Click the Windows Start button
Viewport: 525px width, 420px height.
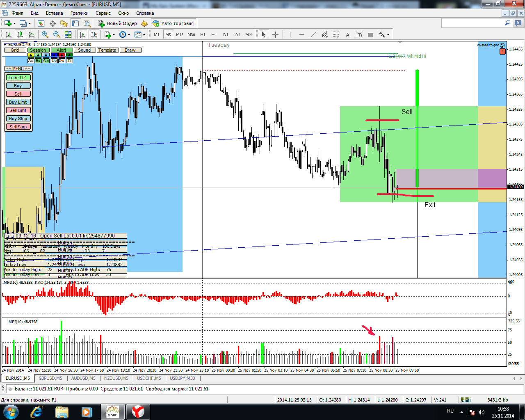11,412
